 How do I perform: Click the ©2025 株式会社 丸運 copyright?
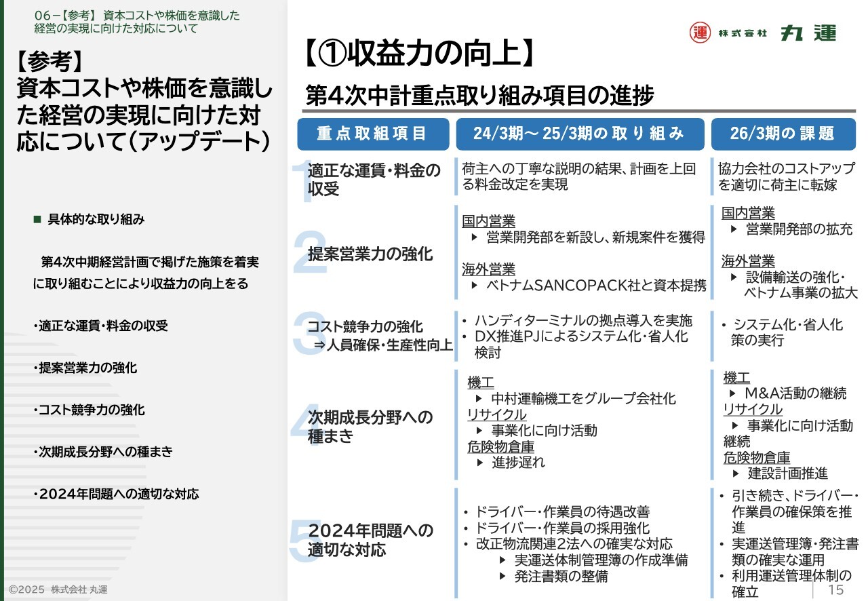pyautogui.click(x=58, y=589)
